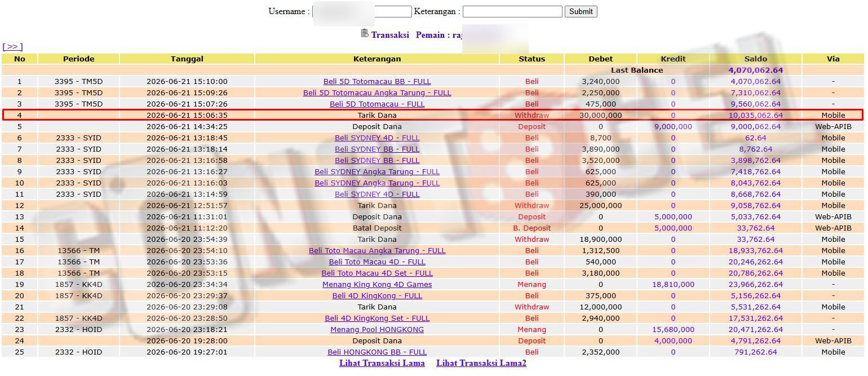Open Beli SYDNEY Angka Tarung in row 9

pos(377,171)
